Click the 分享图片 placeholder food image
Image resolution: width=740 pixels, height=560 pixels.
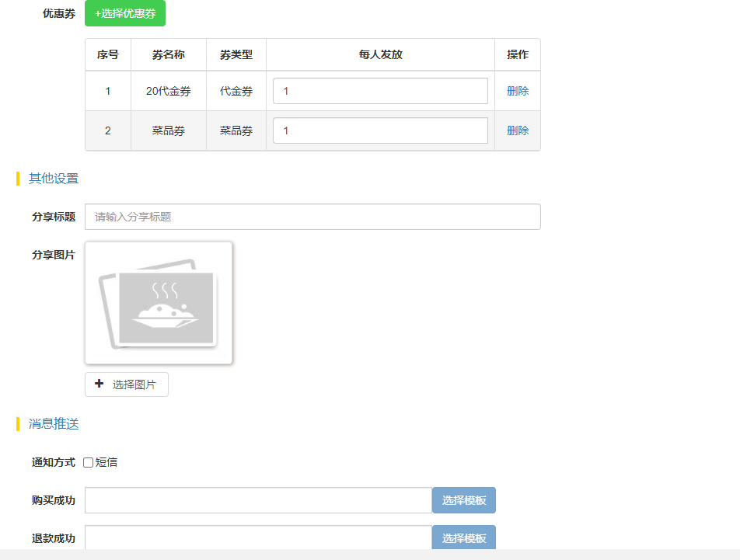coord(159,303)
